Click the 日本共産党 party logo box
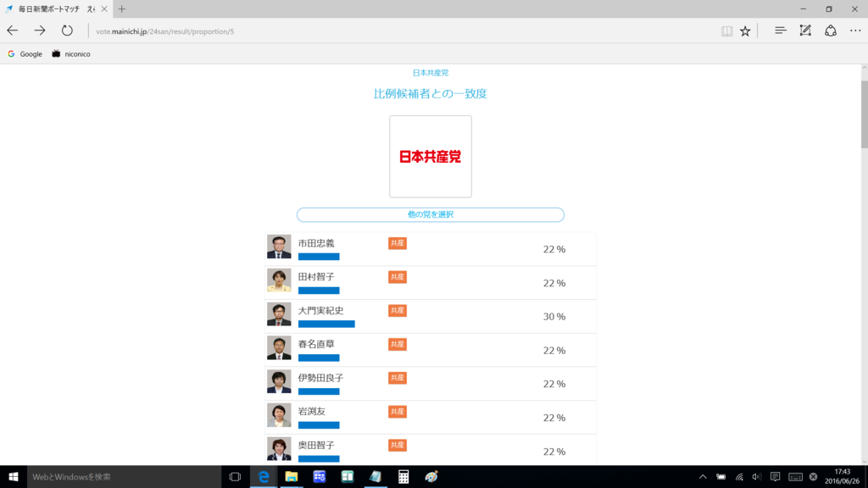868x488 pixels. tap(431, 157)
